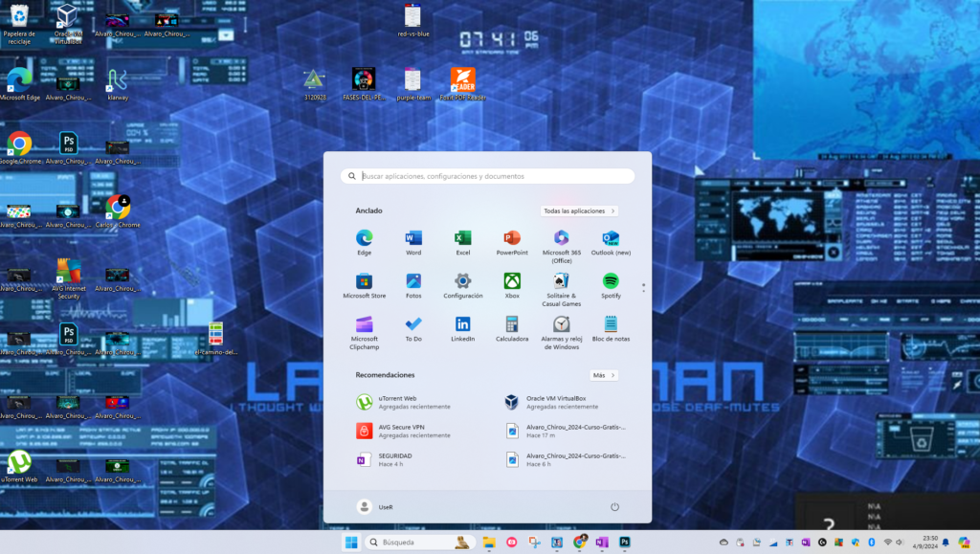This screenshot has height=554, width=980.
Task: Expand Más recommendations
Action: tap(603, 375)
